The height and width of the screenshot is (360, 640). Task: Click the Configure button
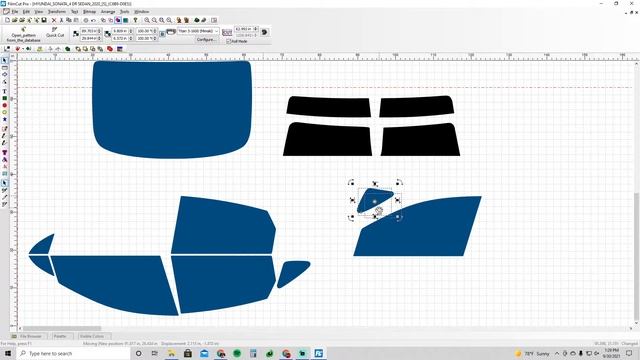click(x=206, y=40)
